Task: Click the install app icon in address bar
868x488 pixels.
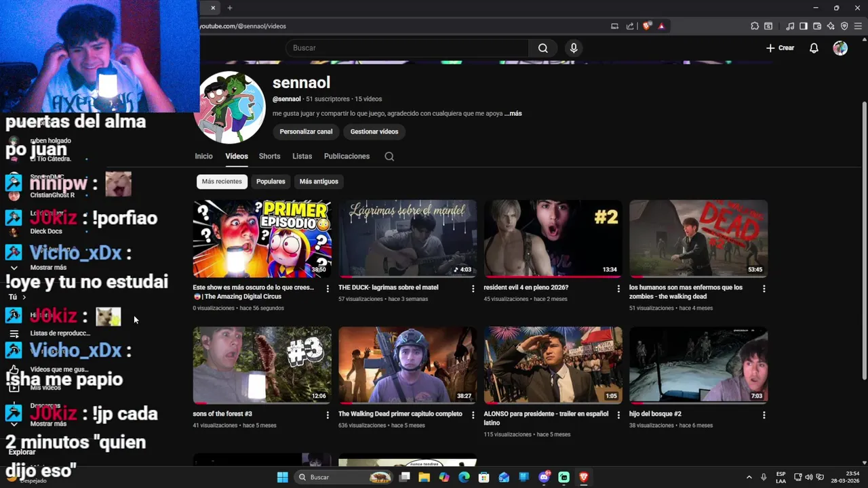Action: [614, 26]
